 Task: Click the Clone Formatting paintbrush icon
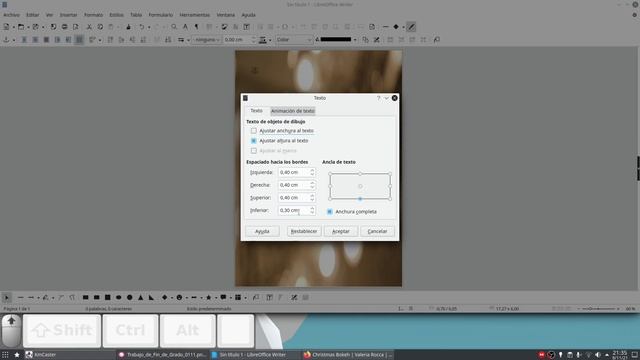pos(129,27)
